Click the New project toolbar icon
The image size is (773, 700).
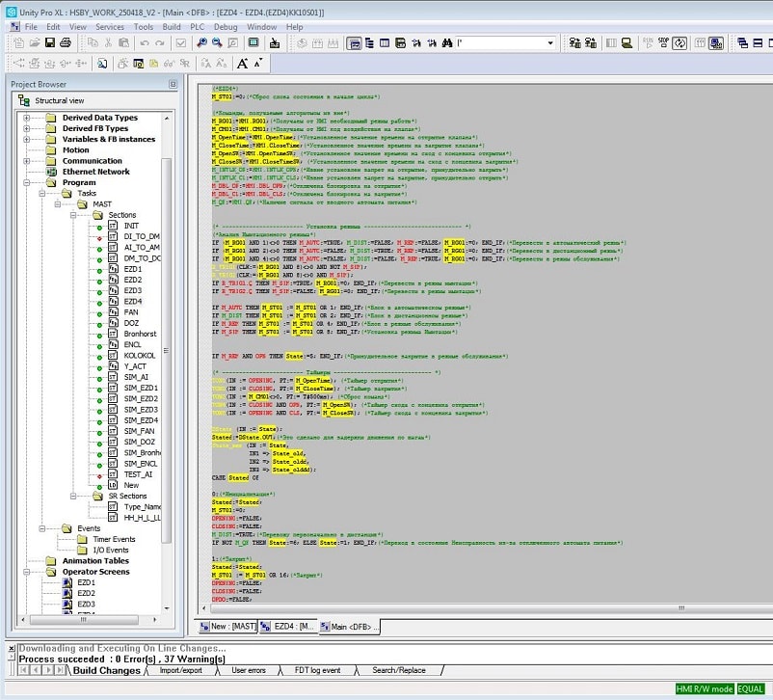click(x=18, y=43)
